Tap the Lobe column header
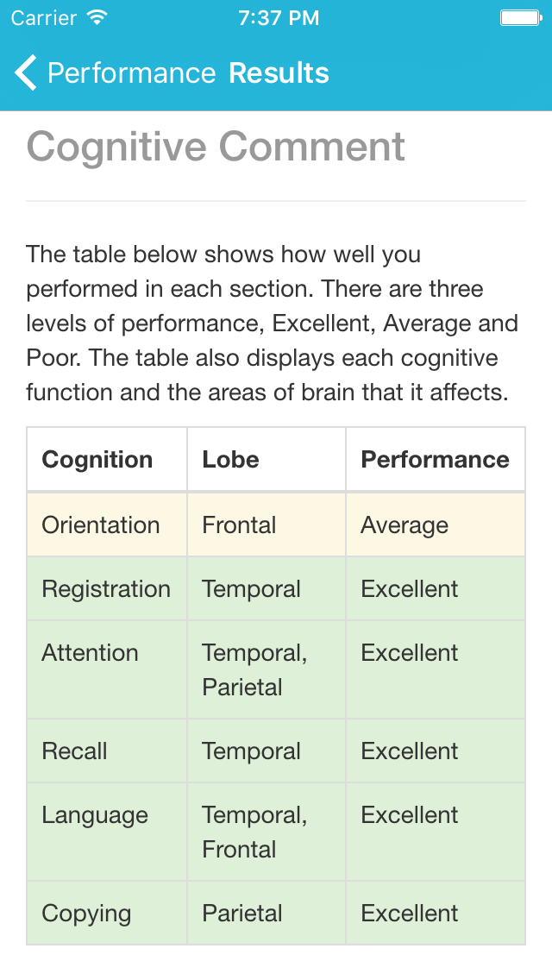This screenshot has height=980, width=552. 230,460
